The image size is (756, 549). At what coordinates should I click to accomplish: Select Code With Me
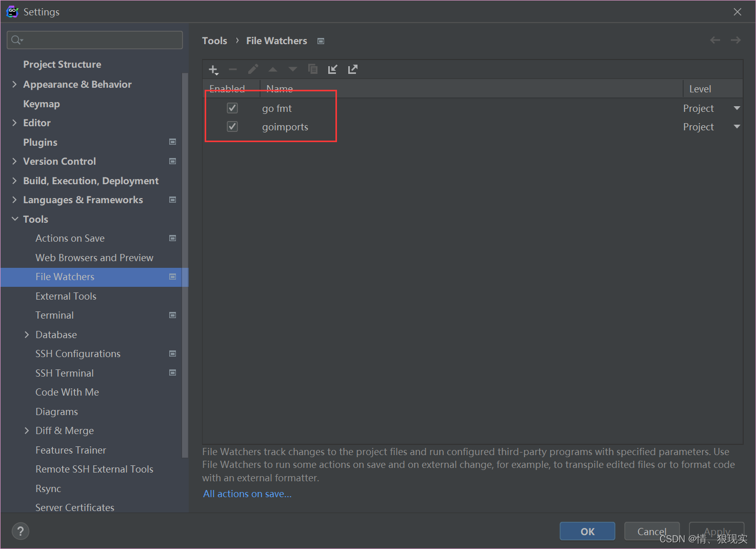(x=67, y=392)
